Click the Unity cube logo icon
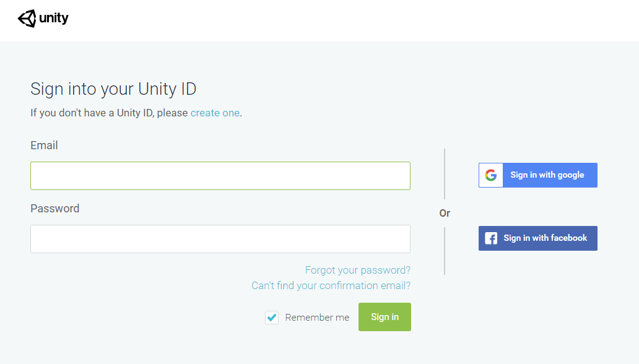Viewport: 639px width, 364px height. pos(27,19)
